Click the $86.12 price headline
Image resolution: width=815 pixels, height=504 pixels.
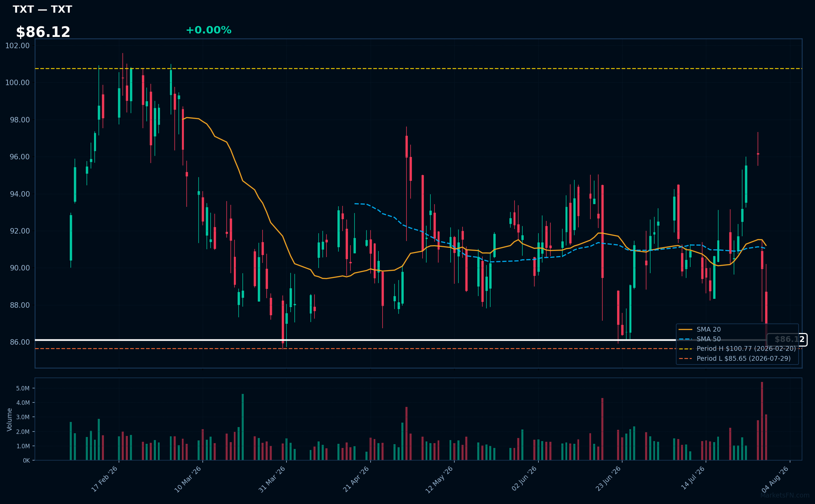43,32
